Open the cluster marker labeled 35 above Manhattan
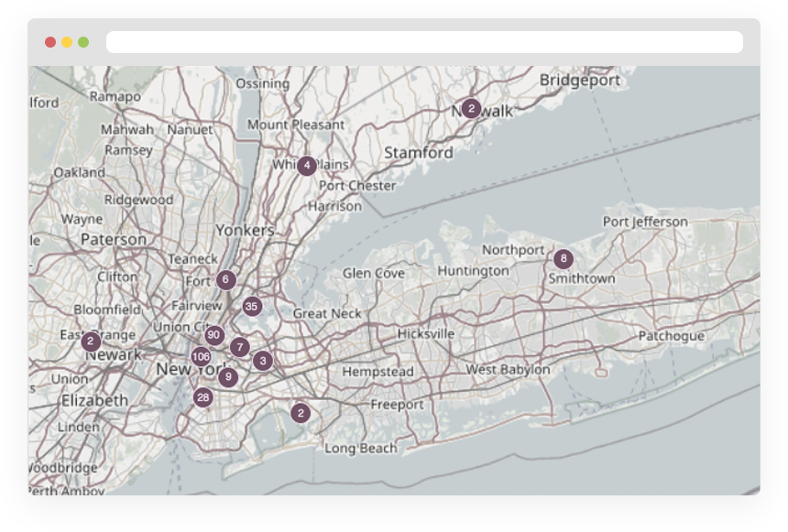 click(x=250, y=307)
